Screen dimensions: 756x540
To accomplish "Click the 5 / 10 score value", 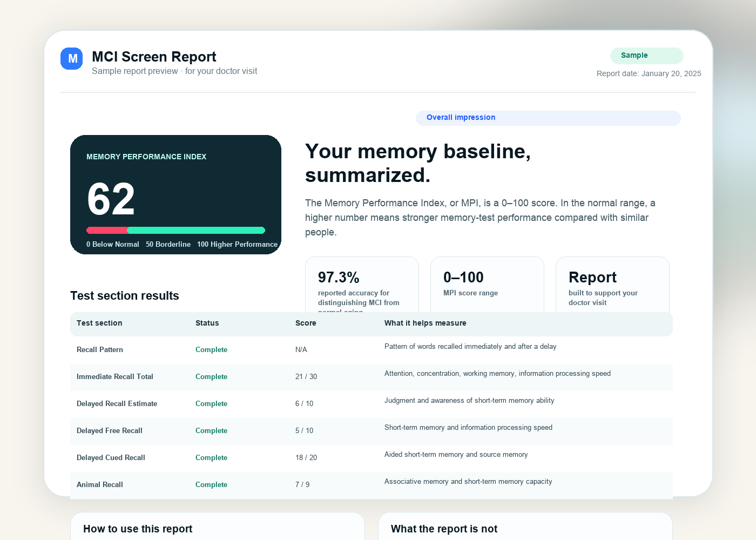I will [304, 430].
